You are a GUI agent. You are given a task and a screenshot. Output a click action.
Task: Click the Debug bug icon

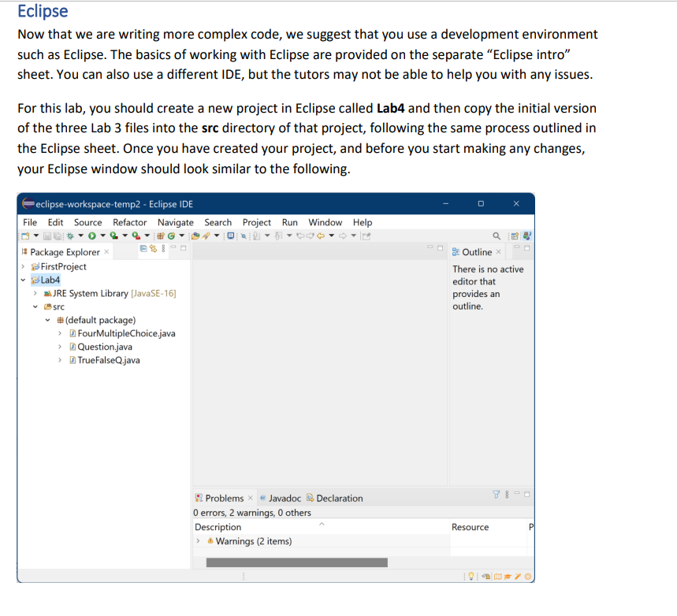pos(70,236)
